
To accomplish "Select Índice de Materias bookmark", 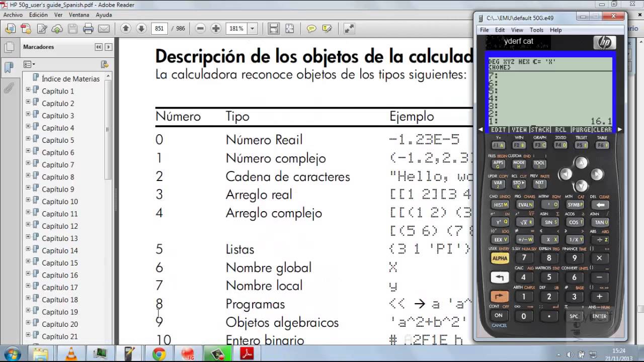I will (70, 79).
